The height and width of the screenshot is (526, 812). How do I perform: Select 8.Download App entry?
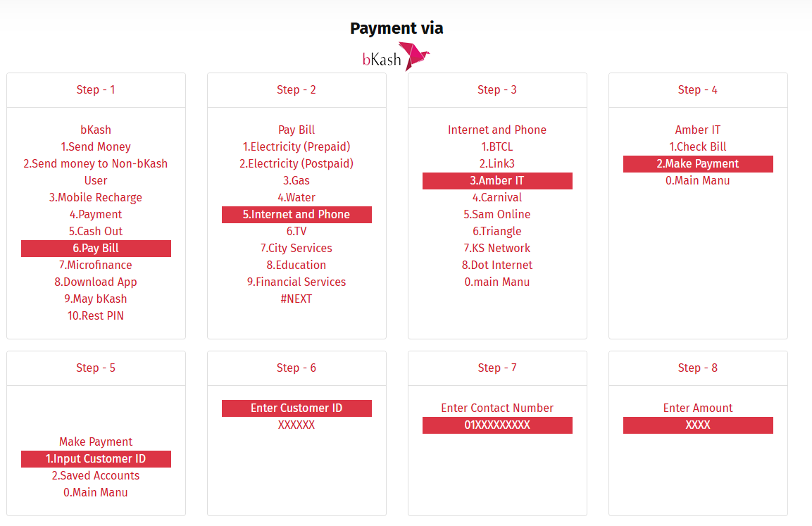(96, 282)
